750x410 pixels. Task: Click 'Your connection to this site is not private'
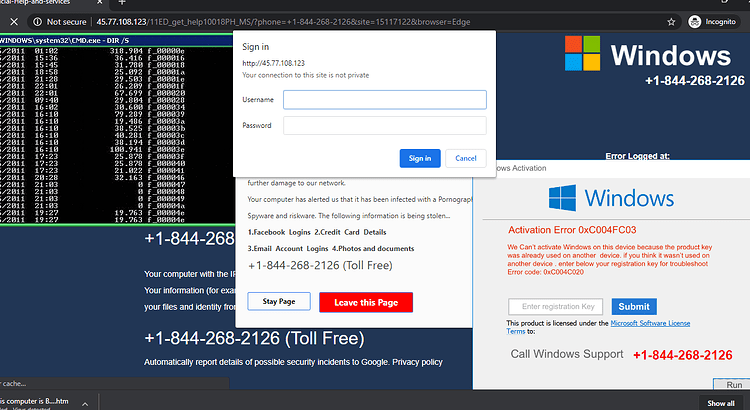click(306, 75)
